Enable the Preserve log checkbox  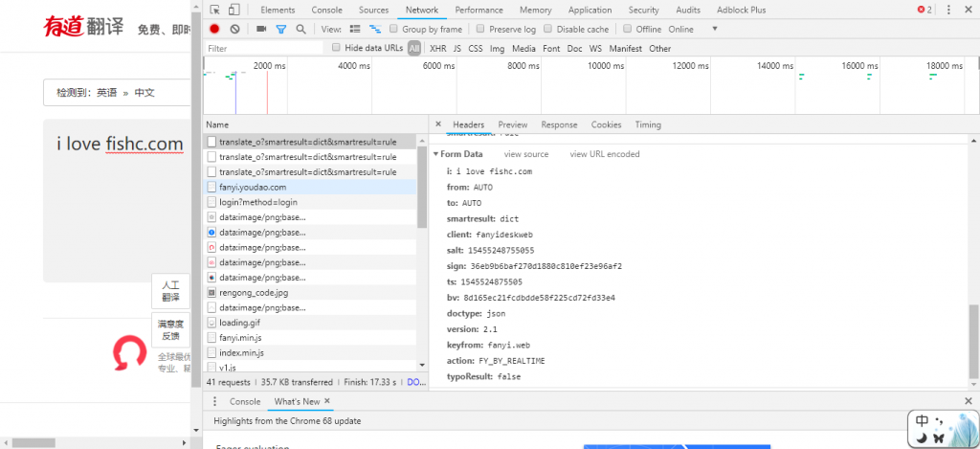[480, 29]
